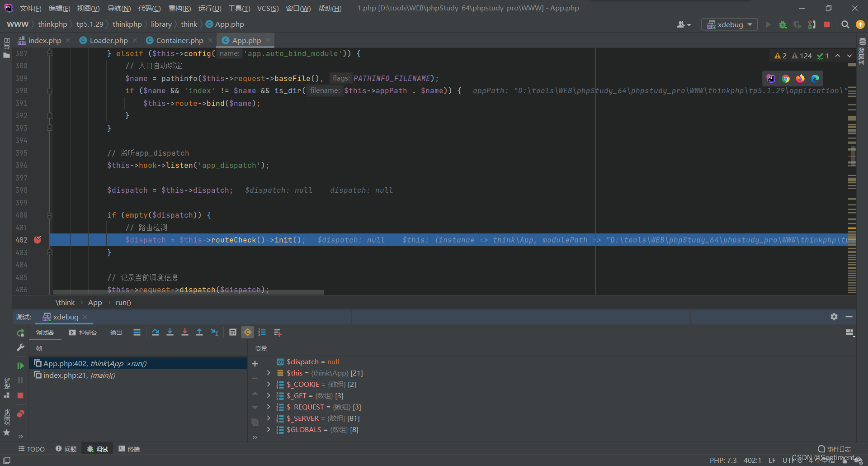The image size is (868, 466).
Task: Click the restore layout icon in variables panel
Action: pos(850,333)
